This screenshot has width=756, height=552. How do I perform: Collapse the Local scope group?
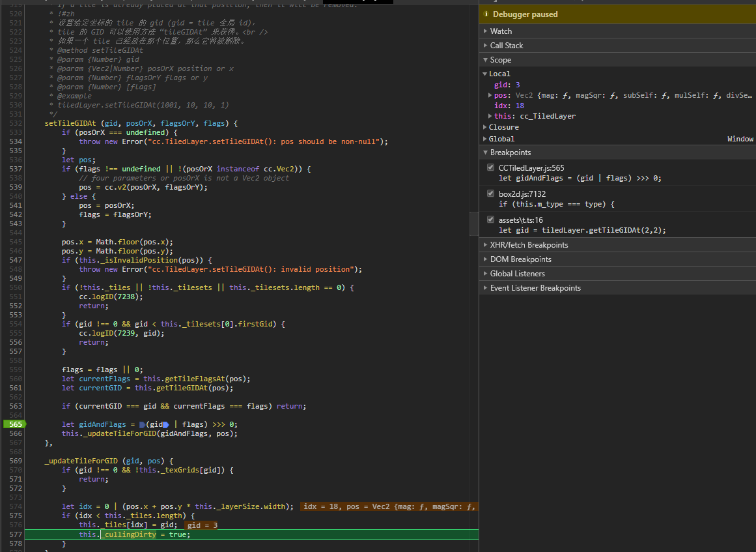(499, 74)
